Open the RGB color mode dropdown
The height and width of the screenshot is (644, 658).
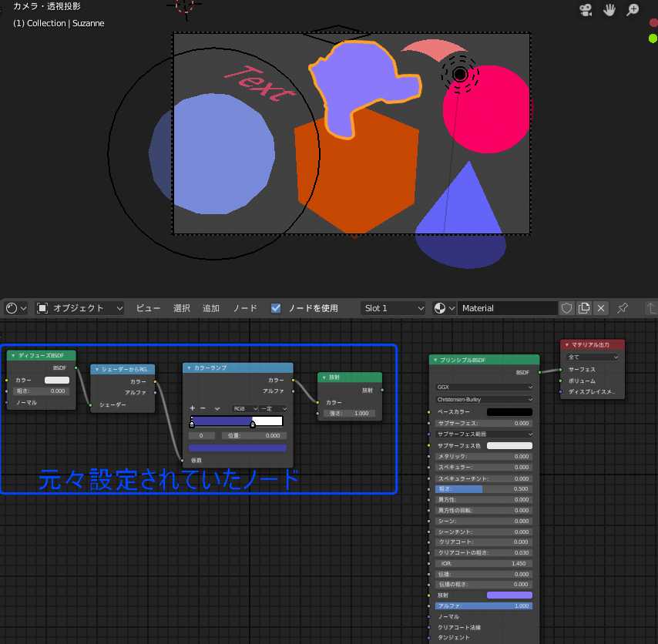pyautogui.click(x=245, y=408)
